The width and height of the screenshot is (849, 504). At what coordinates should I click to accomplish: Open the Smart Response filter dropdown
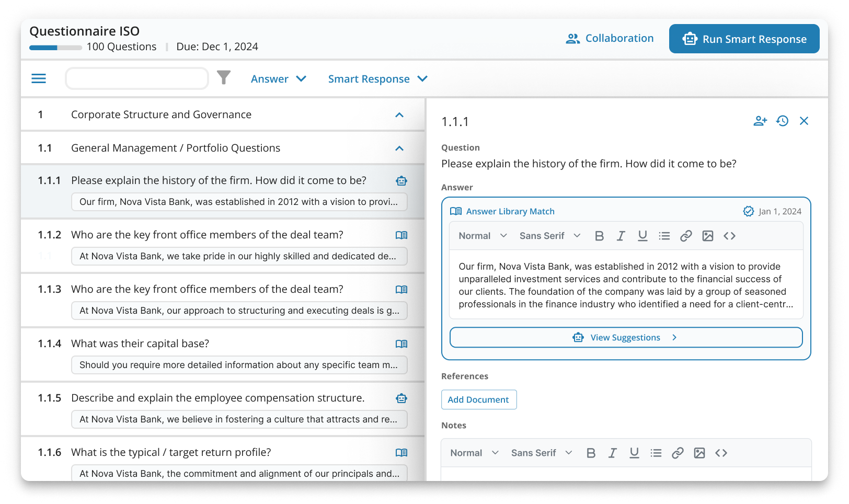point(377,79)
